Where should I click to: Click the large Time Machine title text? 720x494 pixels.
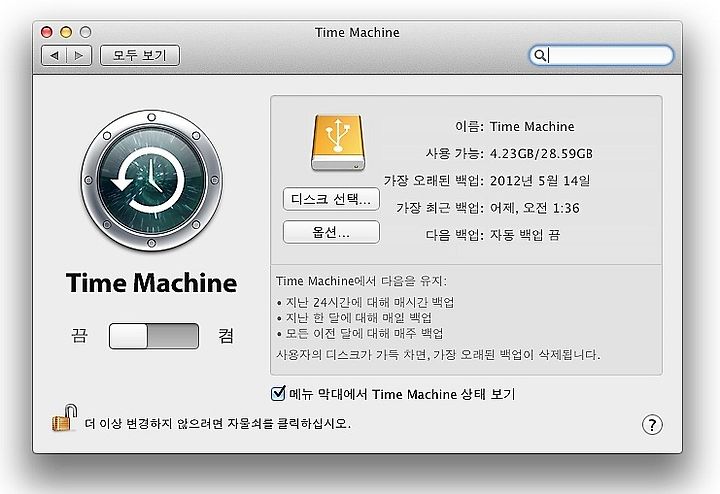[x=152, y=283]
